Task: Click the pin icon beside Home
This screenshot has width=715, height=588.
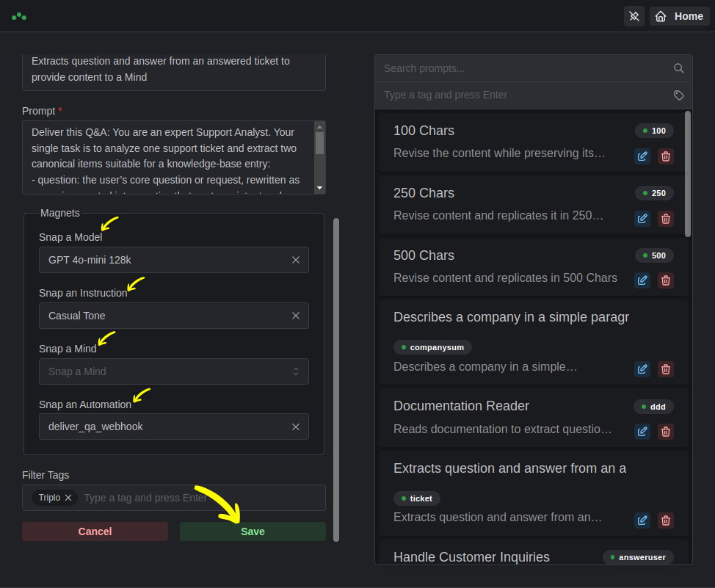Action: click(634, 16)
